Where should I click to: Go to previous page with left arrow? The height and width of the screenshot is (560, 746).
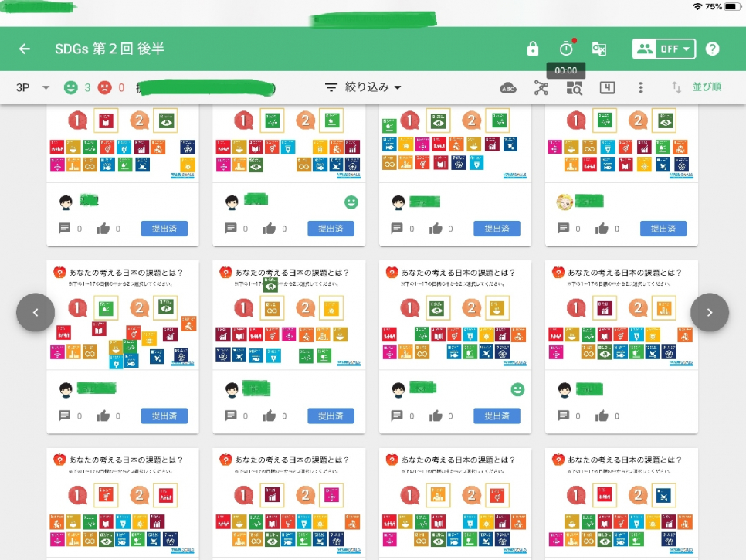point(36,312)
